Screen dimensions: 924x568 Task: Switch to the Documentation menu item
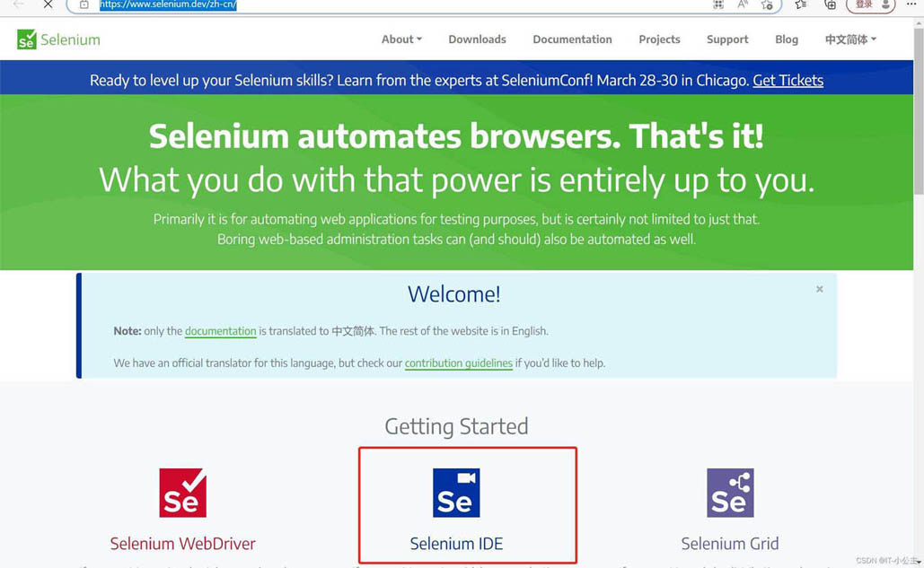coord(572,39)
